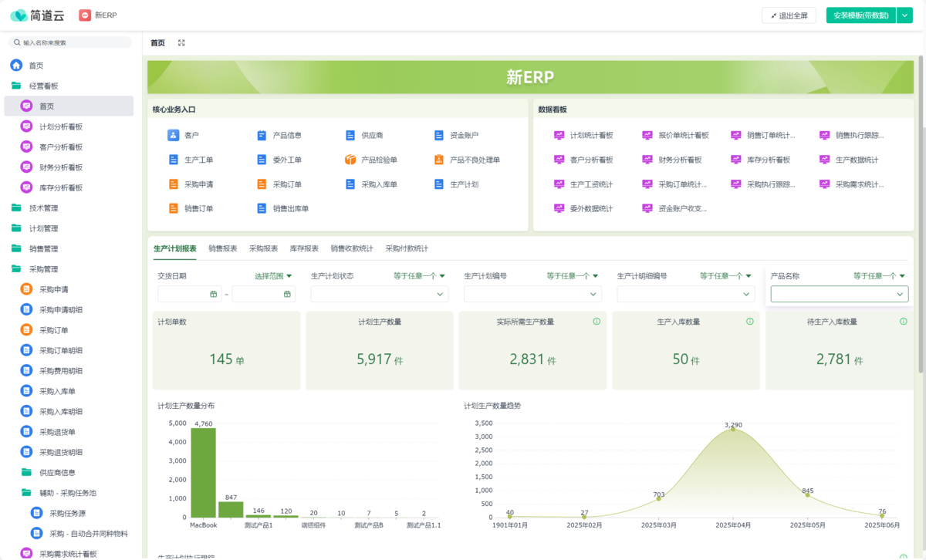Image resolution: width=926 pixels, height=560 pixels.
Task: Expand the 产品名称 combo box
Action: [839, 294]
